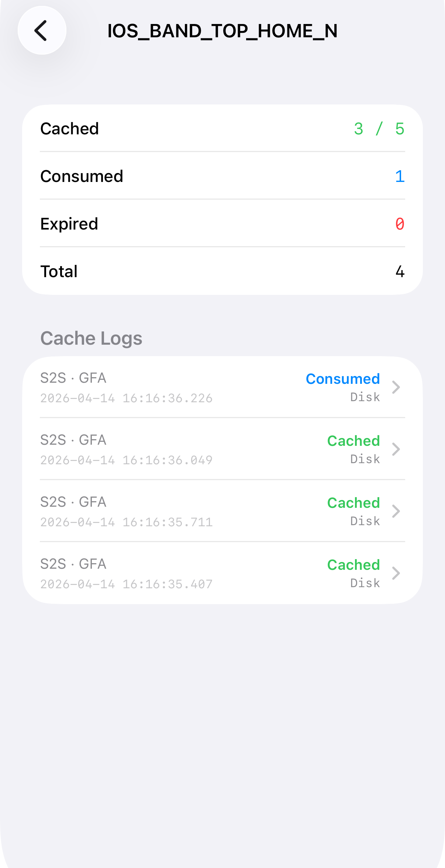Click the IOS_BAND_TOP_HOME_N page title
The image size is (445, 868).
pos(222,31)
